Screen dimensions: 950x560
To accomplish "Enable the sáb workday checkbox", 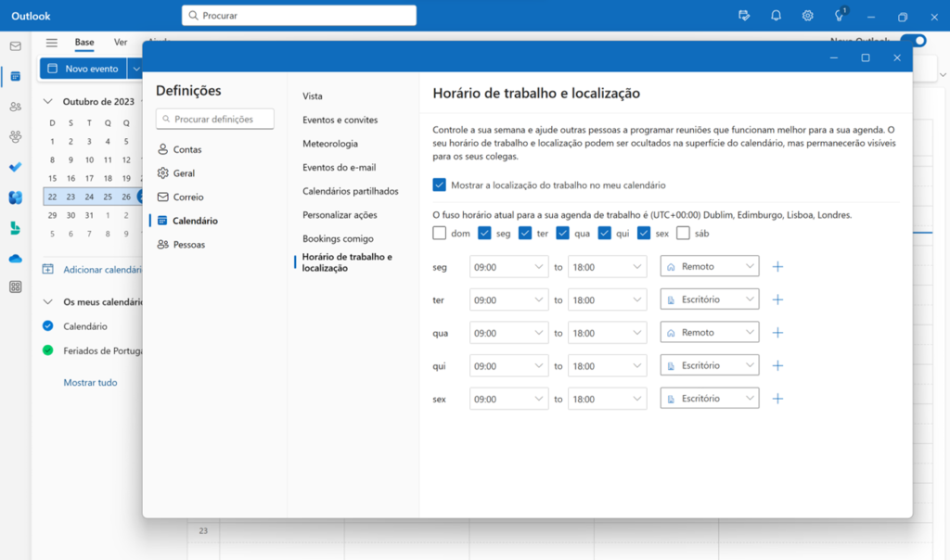I will [683, 234].
